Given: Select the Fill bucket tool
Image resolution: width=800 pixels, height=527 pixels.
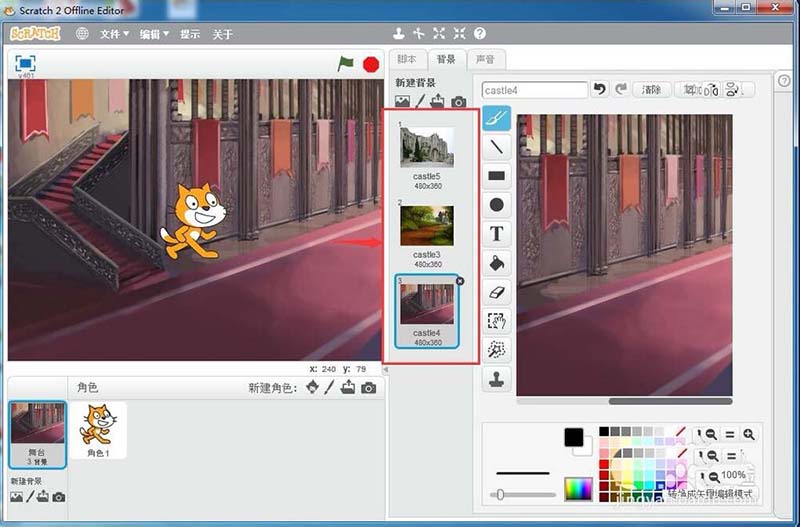Looking at the screenshot, I should (496, 263).
